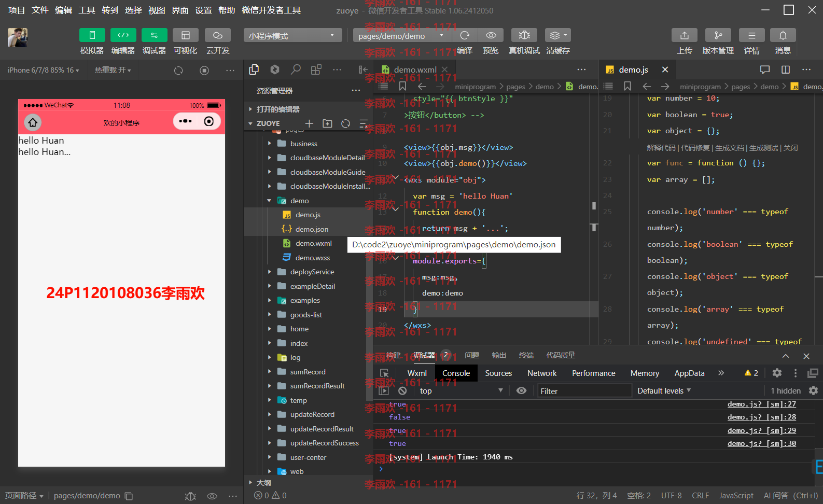
Task: Open the visualization panel (可视化)
Action: 186,35
